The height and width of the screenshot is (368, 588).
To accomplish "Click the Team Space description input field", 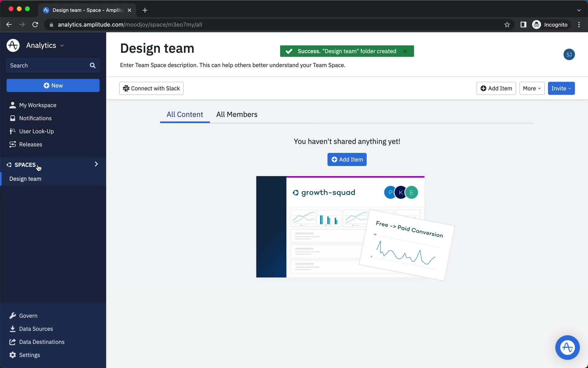I will 232,65.
